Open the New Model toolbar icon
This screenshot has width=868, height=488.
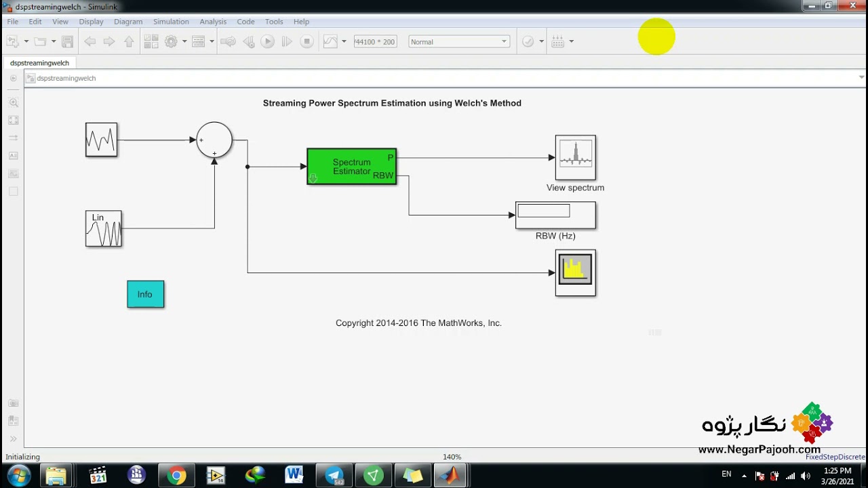point(13,41)
